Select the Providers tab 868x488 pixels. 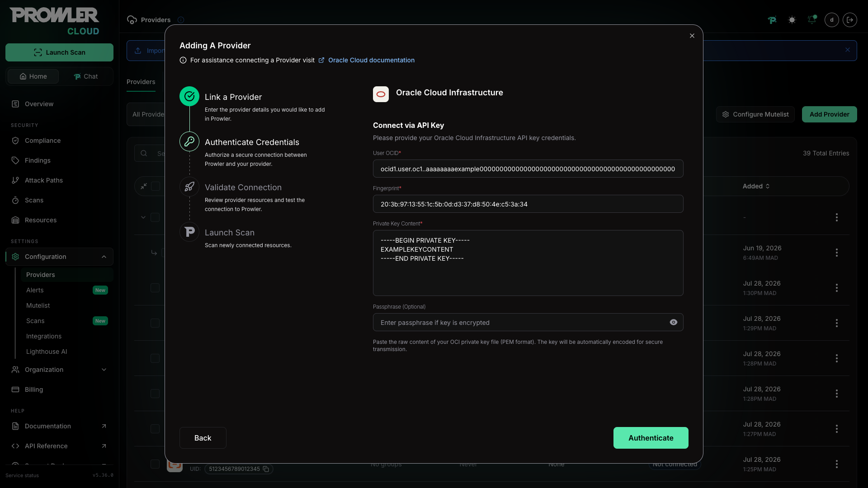[141, 82]
